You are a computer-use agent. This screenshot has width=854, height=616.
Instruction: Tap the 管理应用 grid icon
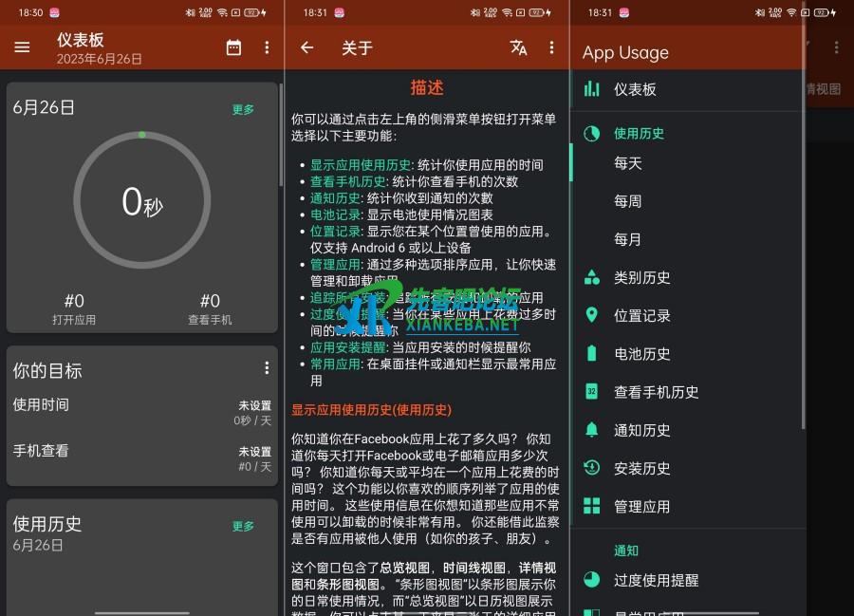(592, 506)
